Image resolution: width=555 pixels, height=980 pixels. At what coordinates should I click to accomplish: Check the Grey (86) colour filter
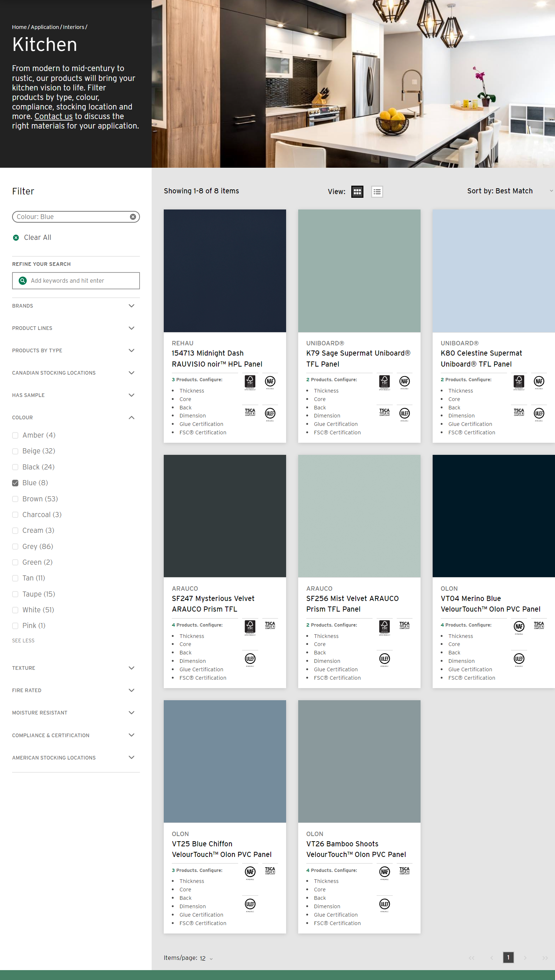(x=15, y=546)
